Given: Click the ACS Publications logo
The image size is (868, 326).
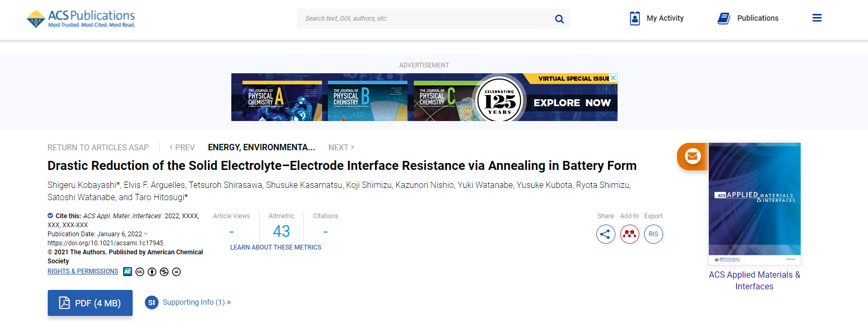Looking at the screenshot, I should 81,19.
